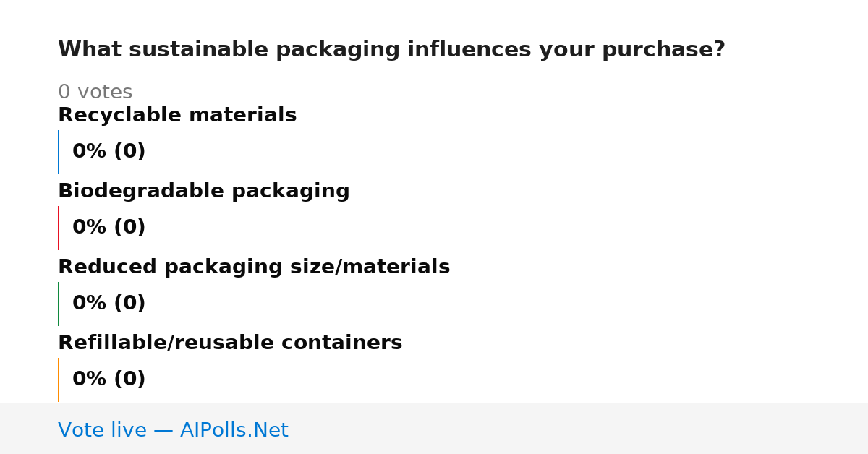The width and height of the screenshot is (868, 454).
Task: Open the Vote live — AIPolls.Net link
Action: pyautogui.click(x=173, y=430)
